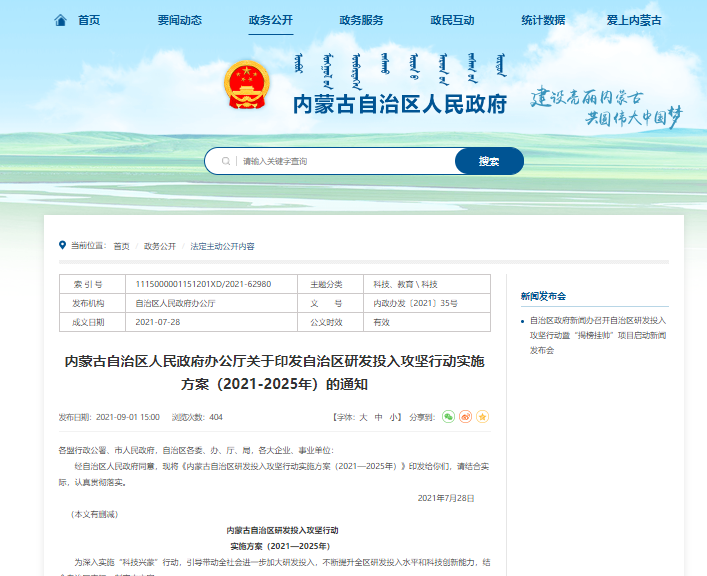Click the 建设亮丽内蒙古 slogan graphic
Viewport: 707px width, 576px height.
606,106
